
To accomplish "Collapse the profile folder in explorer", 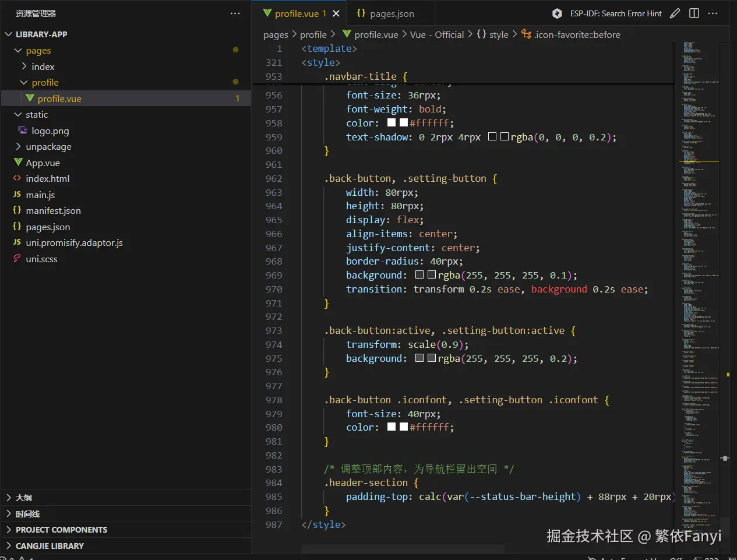I will coord(24,83).
